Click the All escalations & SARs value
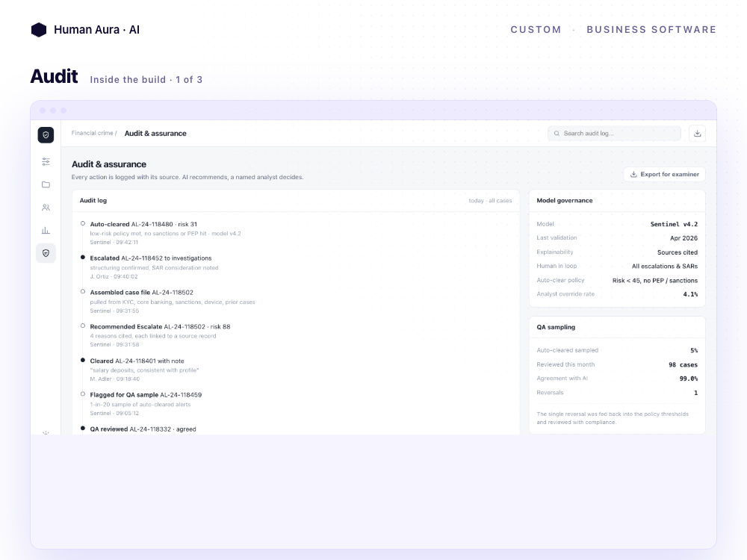 [x=665, y=267]
